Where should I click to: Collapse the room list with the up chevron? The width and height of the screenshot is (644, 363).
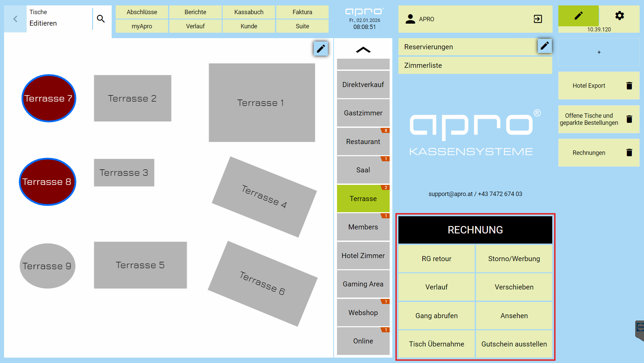tap(363, 50)
